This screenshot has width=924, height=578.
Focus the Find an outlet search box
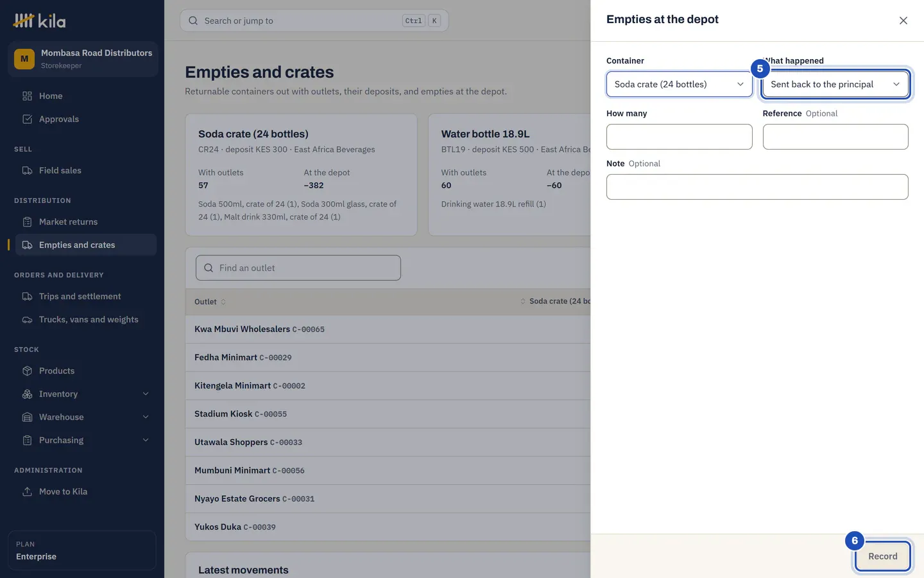(298, 268)
